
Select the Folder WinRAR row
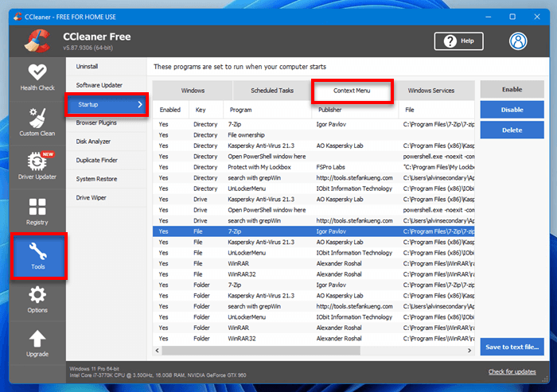tap(314, 328)
